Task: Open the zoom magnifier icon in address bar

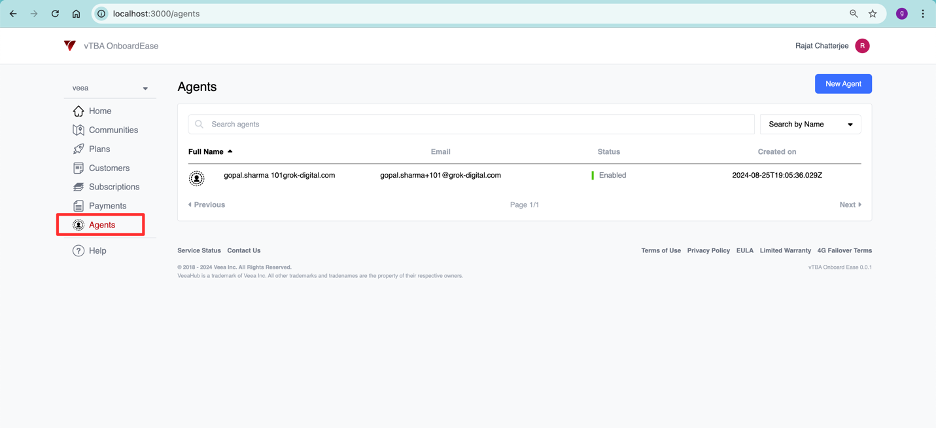Action: click(854, 14)
